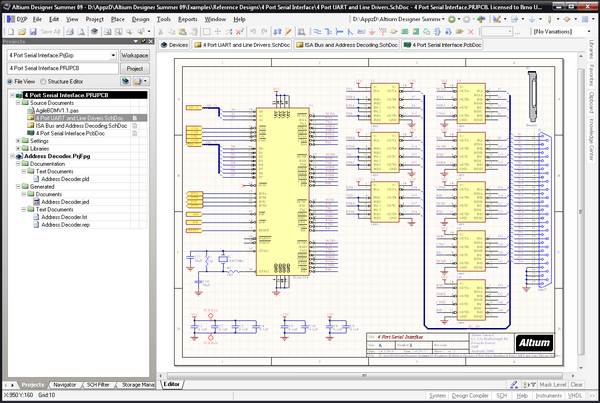Expand the Libraries folder
This screenshot has height=403, width=600.
[18, 148]
